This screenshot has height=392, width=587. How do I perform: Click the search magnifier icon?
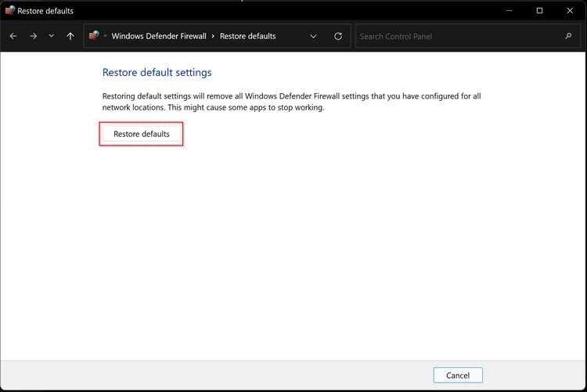[x=568, y=36]
